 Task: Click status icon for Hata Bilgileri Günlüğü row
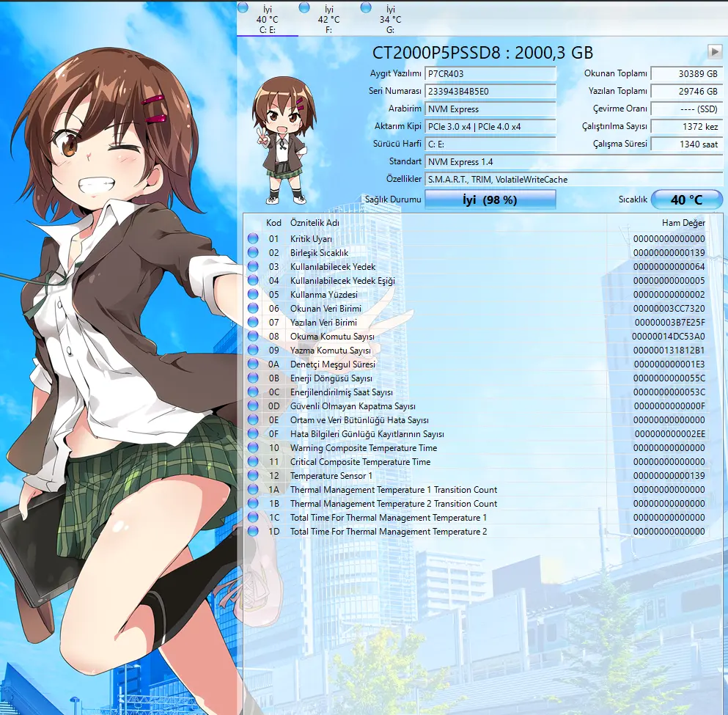coord(253,433)
